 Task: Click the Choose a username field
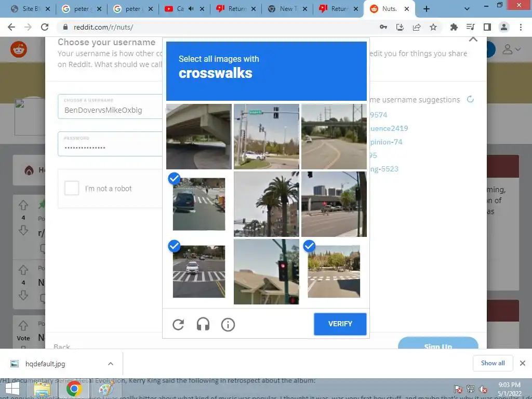(110, 107)
